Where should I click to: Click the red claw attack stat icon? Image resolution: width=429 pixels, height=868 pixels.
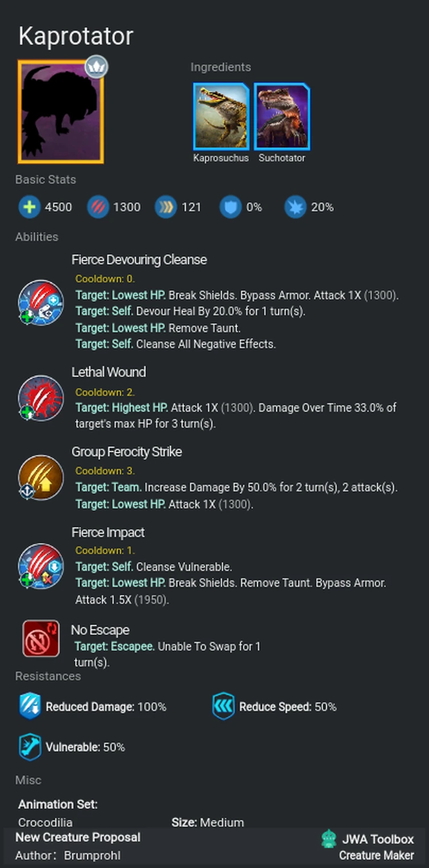coord(98,207)
